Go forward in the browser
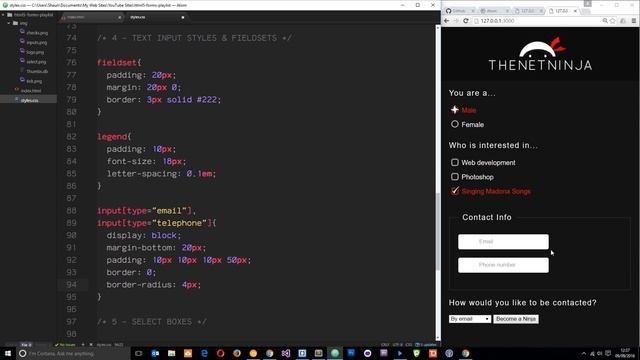The image size is (640, 360). tap(456, 21)
